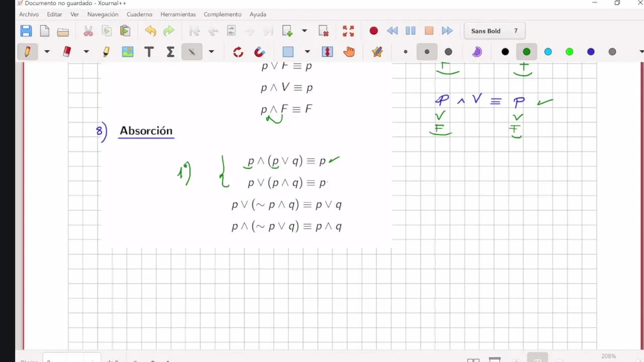Delete the current page
The image size is (644, 362).
coord(324,31)
